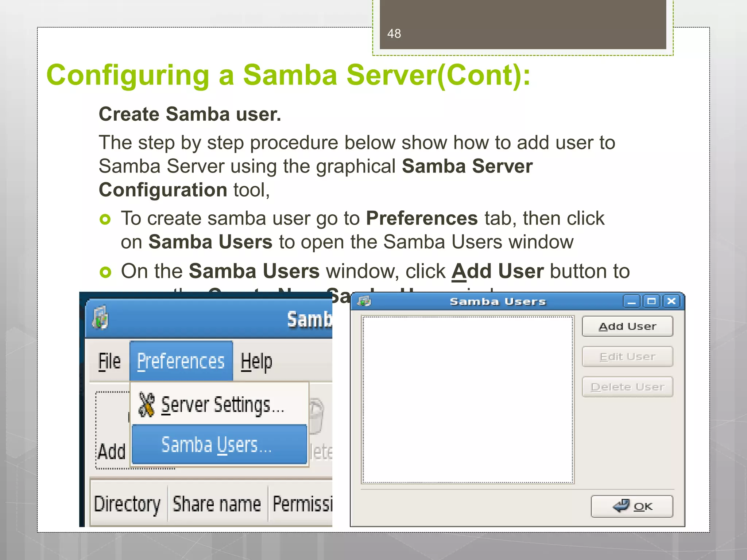Maximize the Samba Users window
This screenshot has width=747, height=560.
651,302
